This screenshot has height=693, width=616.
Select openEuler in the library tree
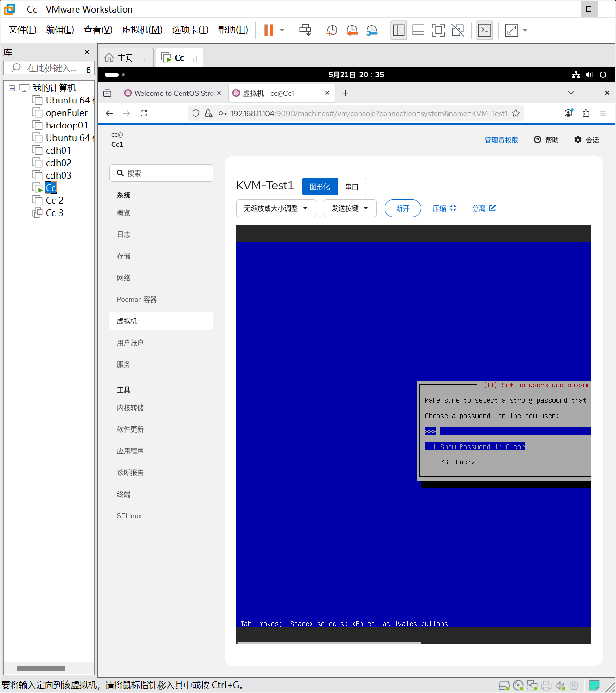point(66,113)
